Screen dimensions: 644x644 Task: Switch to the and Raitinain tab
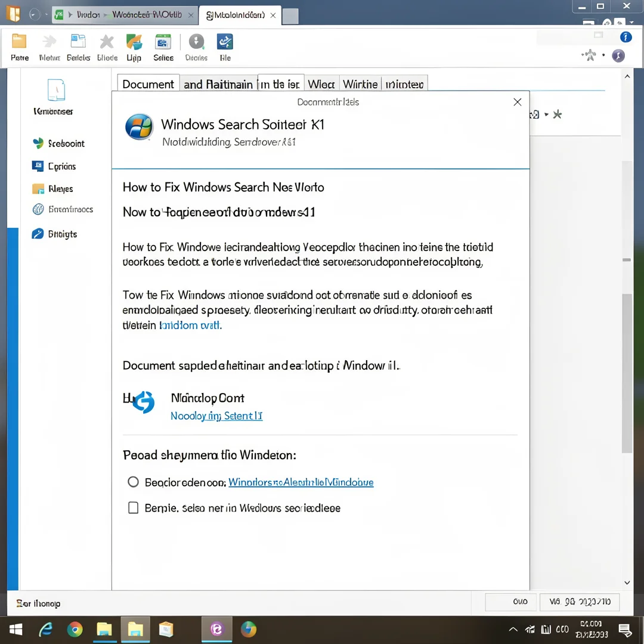(x=218, y=84)
